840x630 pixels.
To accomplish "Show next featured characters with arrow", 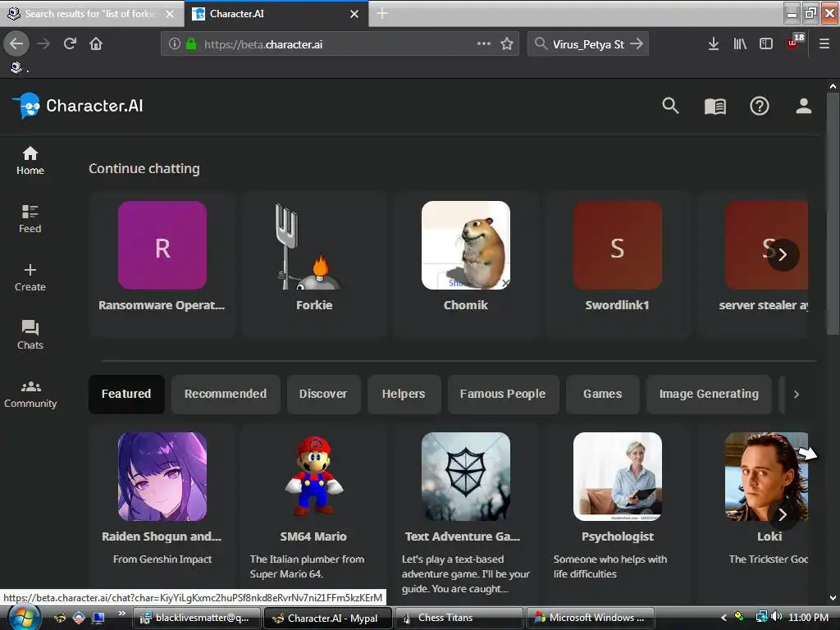I will click(783, 515).
